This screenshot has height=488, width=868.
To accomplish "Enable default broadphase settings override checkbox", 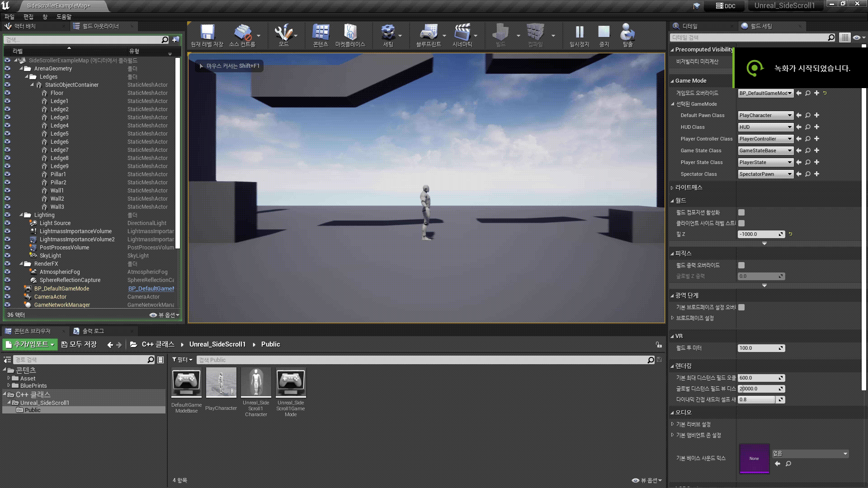I will (741, 307).
